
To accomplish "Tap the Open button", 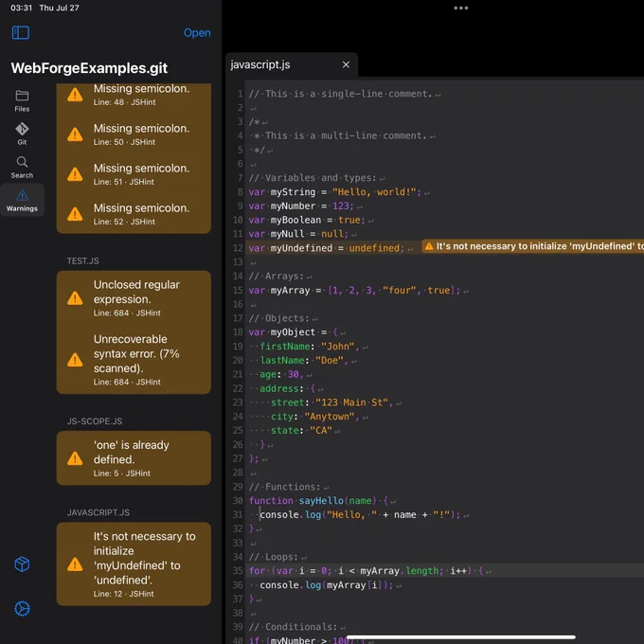I will pyautogui.click(x=197, y=33).
